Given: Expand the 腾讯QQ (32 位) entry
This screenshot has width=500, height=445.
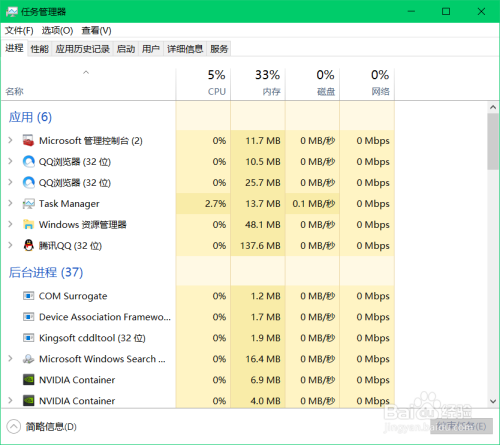Looking at the screenshot, I should (x=10, y=245).
